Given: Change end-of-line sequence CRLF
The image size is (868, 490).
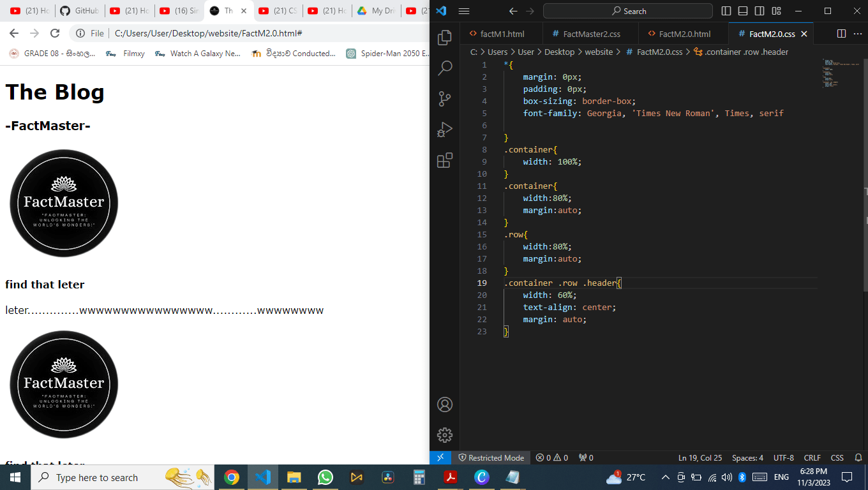Looking at the screenshot, I should [812, 457].
